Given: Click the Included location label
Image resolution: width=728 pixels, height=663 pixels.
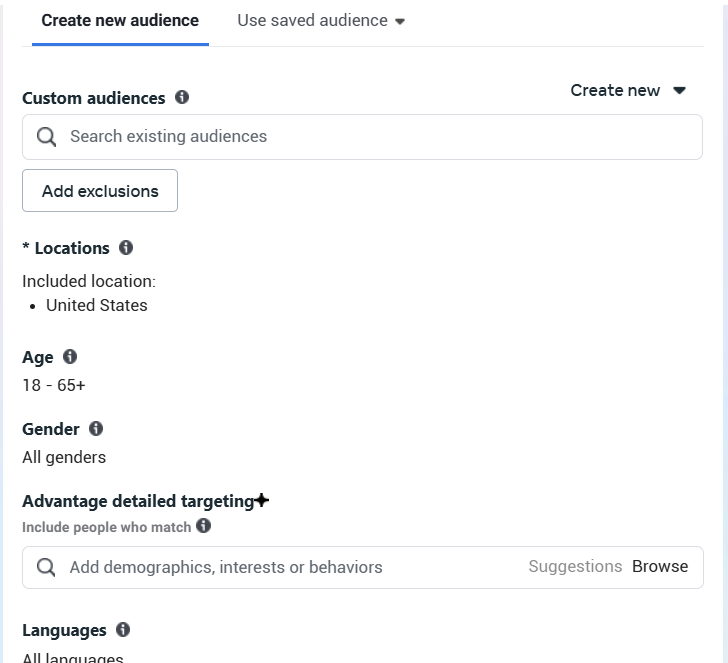Looking at the screenshot, I should (89, 281).
